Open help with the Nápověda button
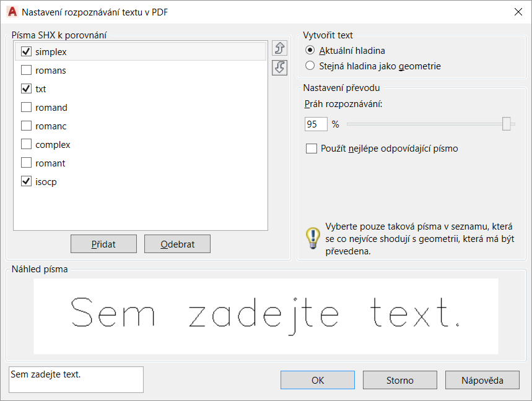This screenshot has width=532, height=401. [x=482, y=380]
